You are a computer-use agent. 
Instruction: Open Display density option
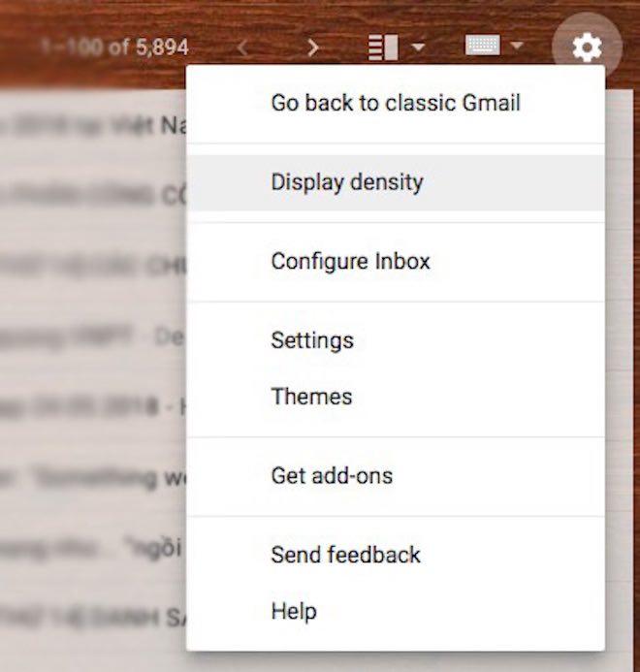[x=396, y=182]
